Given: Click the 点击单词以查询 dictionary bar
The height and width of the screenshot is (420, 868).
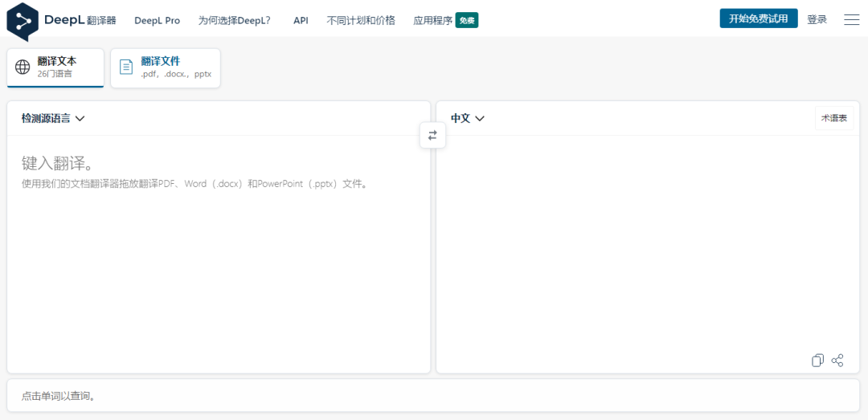Looking at the screenshot, I should pos(433,396).
